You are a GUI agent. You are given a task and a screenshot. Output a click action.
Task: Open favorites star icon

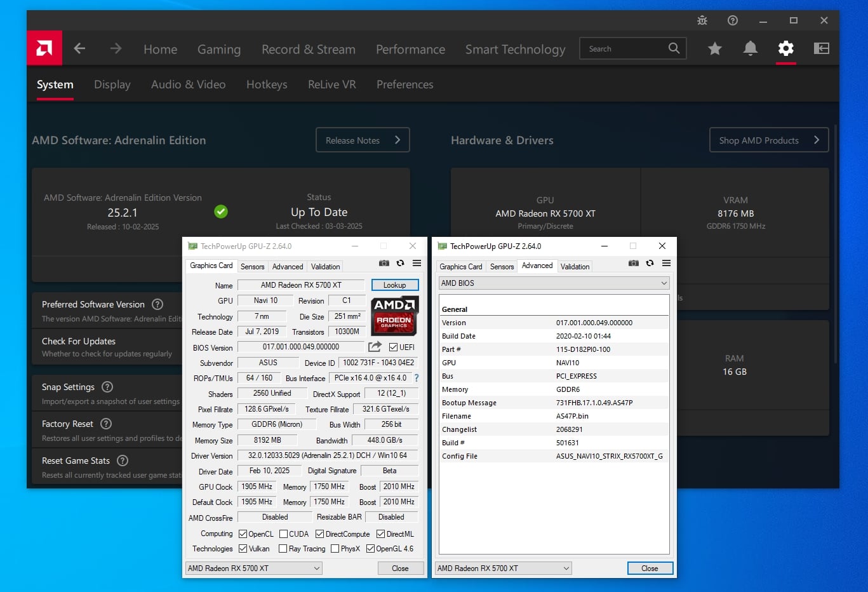[x=715, y=48]
